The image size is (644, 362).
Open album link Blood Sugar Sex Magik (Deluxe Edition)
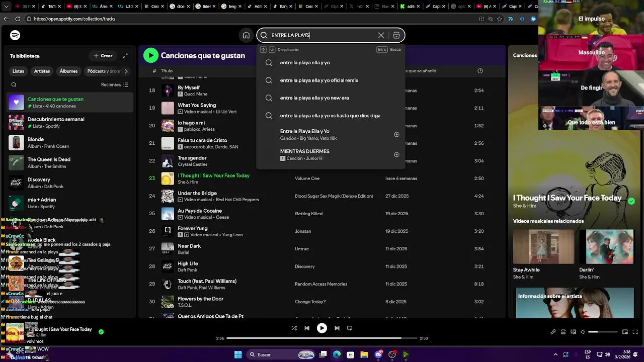[x=334, y=196]
